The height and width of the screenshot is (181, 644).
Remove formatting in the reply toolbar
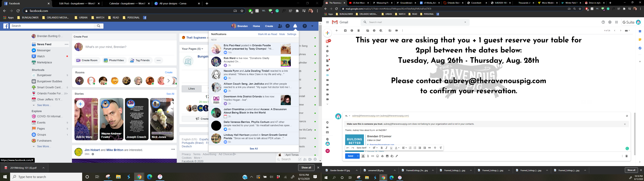coord(441,148)
